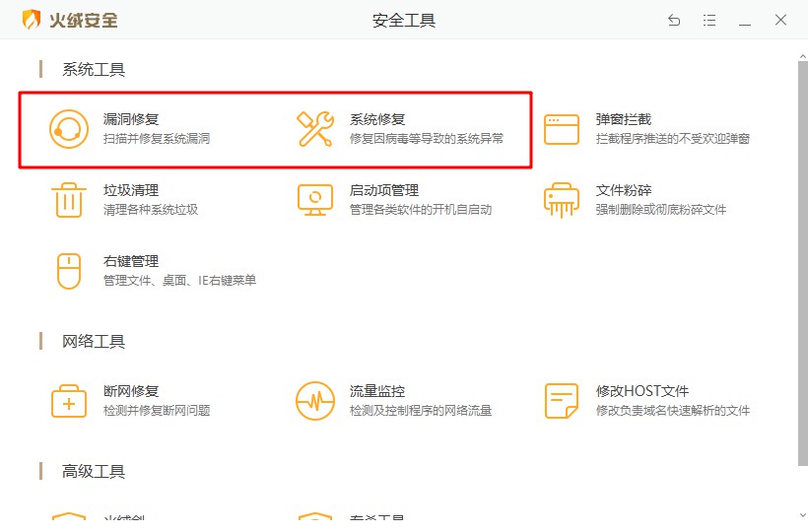Click description 管理各类软件的开机自启动
Screen dimensions: 808x532
(421, 210)
